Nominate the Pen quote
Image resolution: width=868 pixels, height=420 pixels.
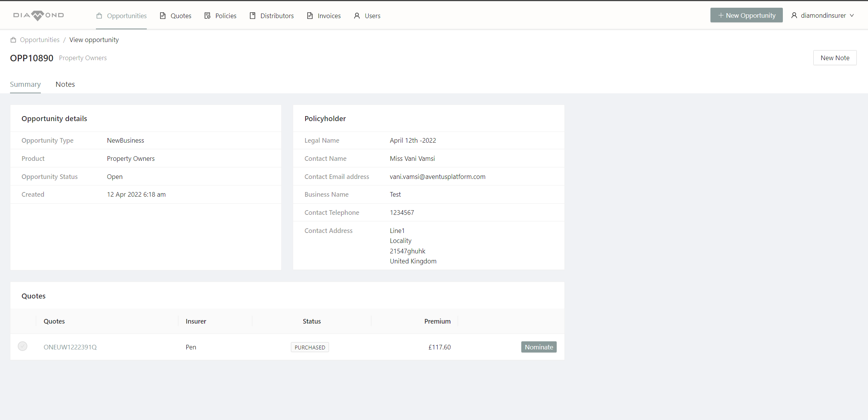pyautogui.click(x=539, y=347)
